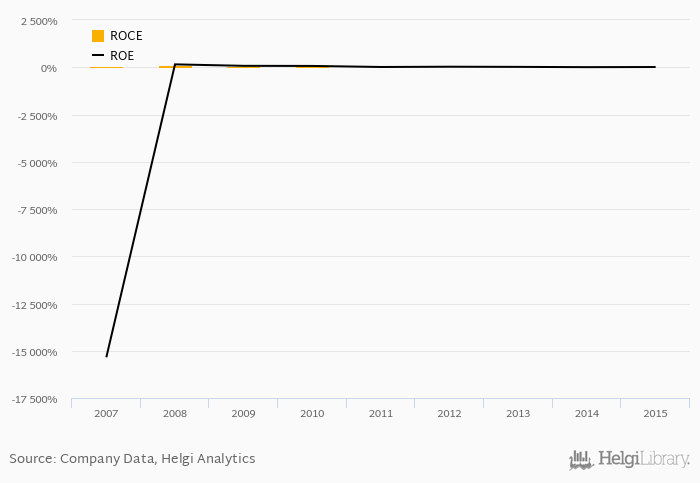Select the 2011 x-axis label
The image size is (700, 483).
click(x=381, y=413)
